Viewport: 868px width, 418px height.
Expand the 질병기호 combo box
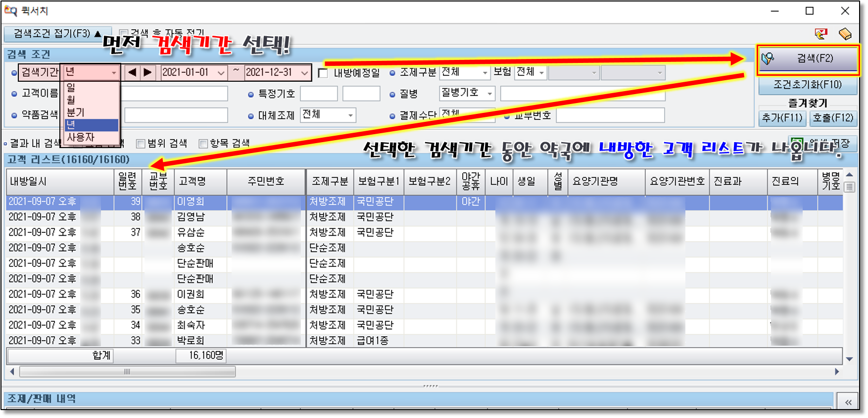click(489, 93)
